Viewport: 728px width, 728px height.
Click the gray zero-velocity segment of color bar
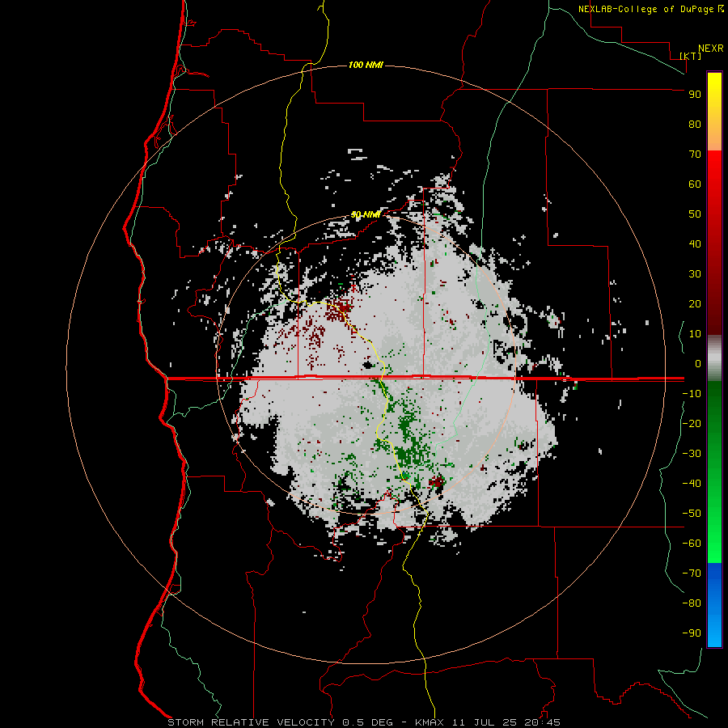click(714, 358)
